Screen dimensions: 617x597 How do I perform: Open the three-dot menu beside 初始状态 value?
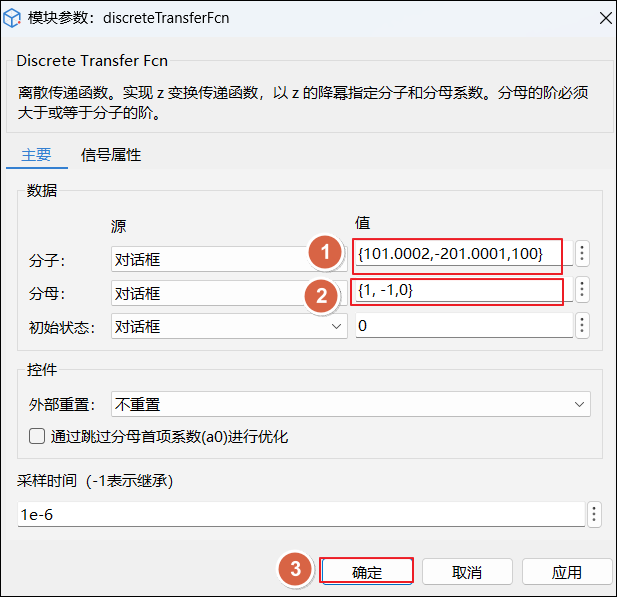tap(582, 326)
